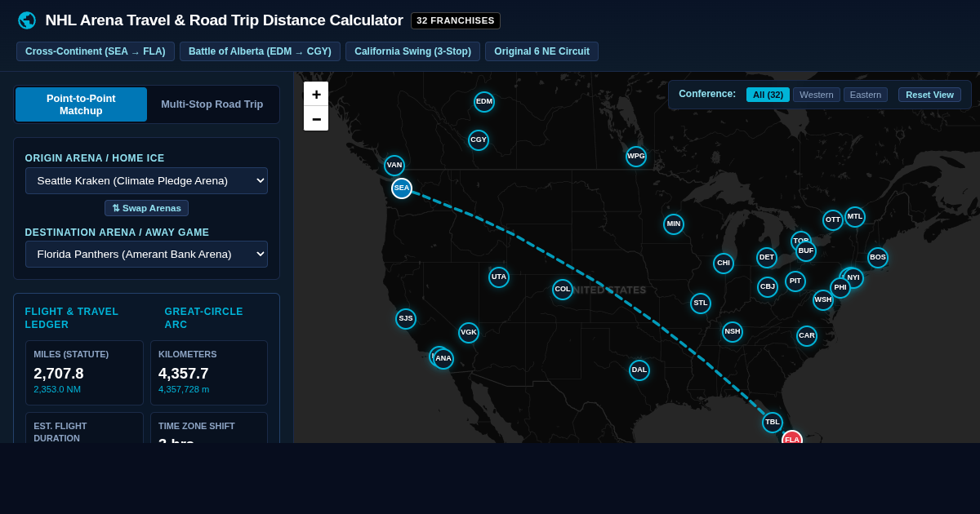The height and width of the screenshot is (514, 980).
Task: Click the 32 Franchises badge
Action: point(456,20)
